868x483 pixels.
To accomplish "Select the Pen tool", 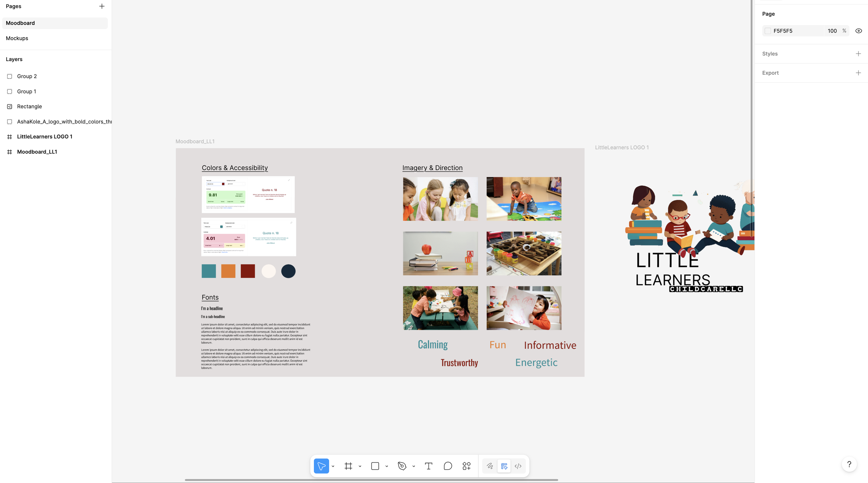I will (402, 466).
